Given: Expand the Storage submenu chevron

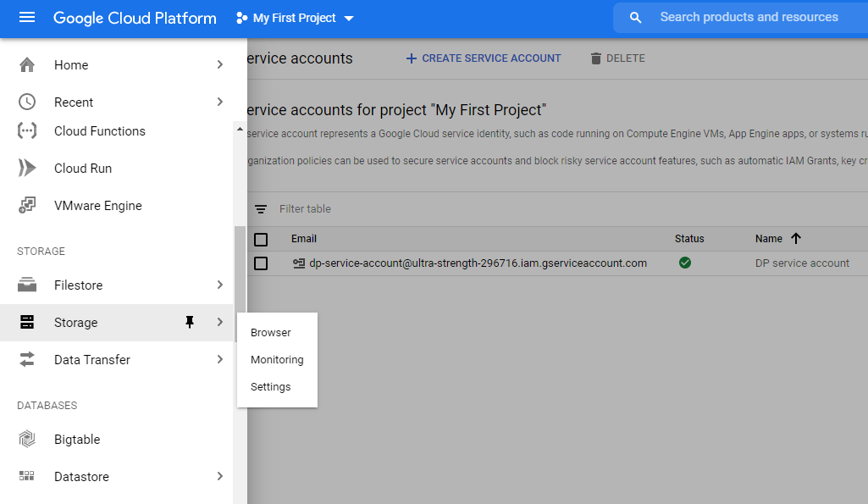Looking at the screenshot, I should pos(220,322).
